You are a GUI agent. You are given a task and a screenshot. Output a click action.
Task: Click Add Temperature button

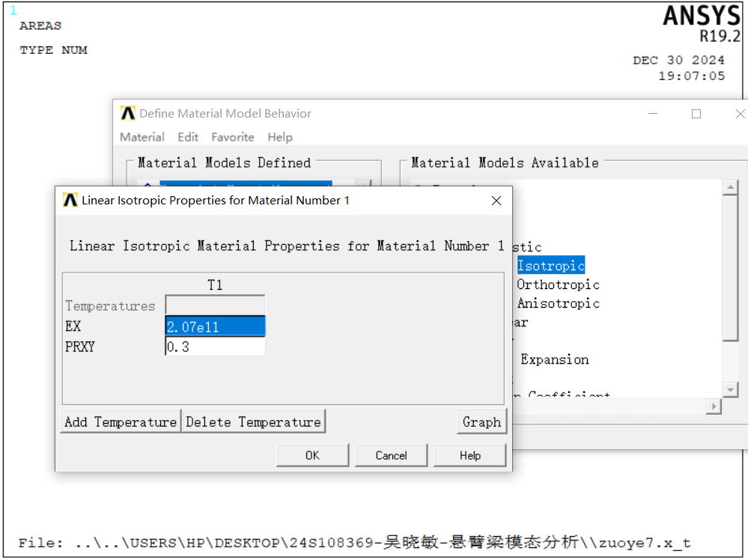(121, 421)
